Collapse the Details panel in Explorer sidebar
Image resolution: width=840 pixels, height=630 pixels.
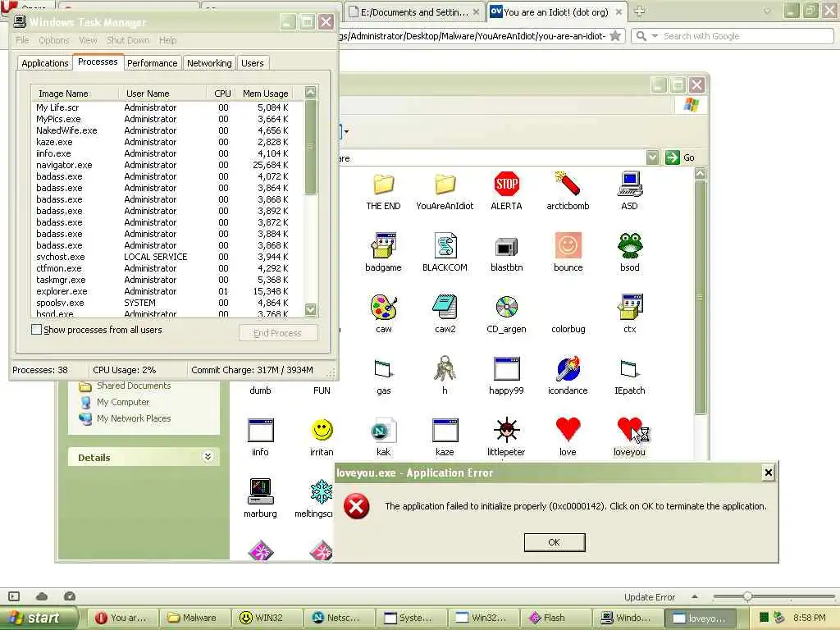coord(208,456)
